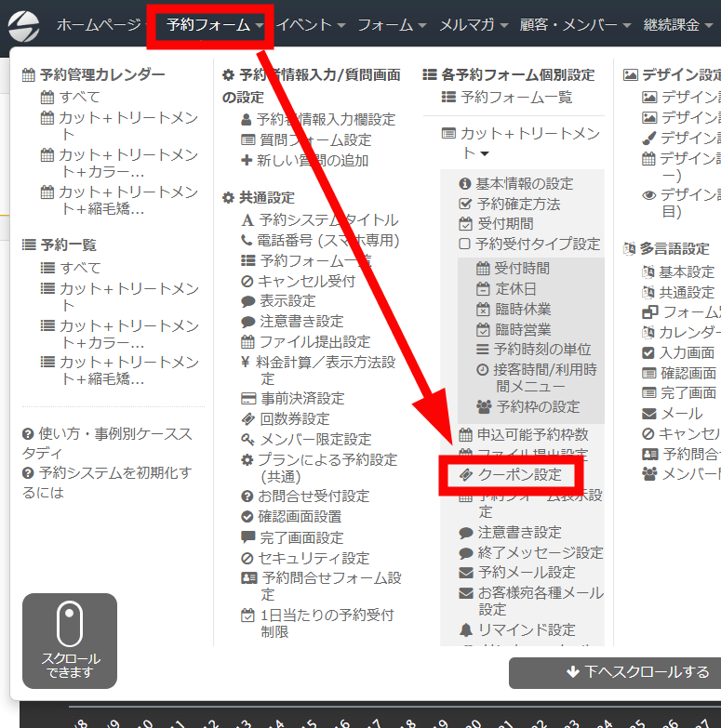This screenshot has width=721, height=728.
Task: Click the site logo icon in top-left
Action: 24,25
